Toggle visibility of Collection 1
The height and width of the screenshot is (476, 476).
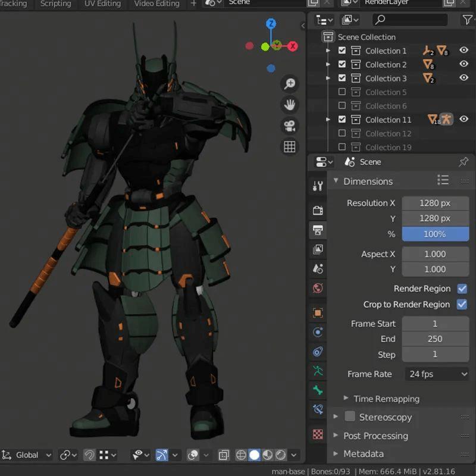coord(464,51)
